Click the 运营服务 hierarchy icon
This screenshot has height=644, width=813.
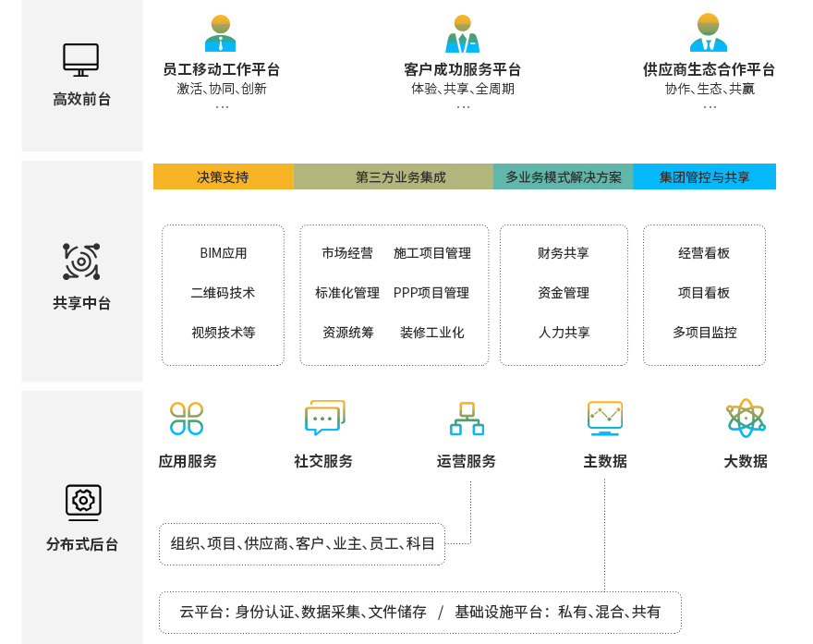(467, 419)
